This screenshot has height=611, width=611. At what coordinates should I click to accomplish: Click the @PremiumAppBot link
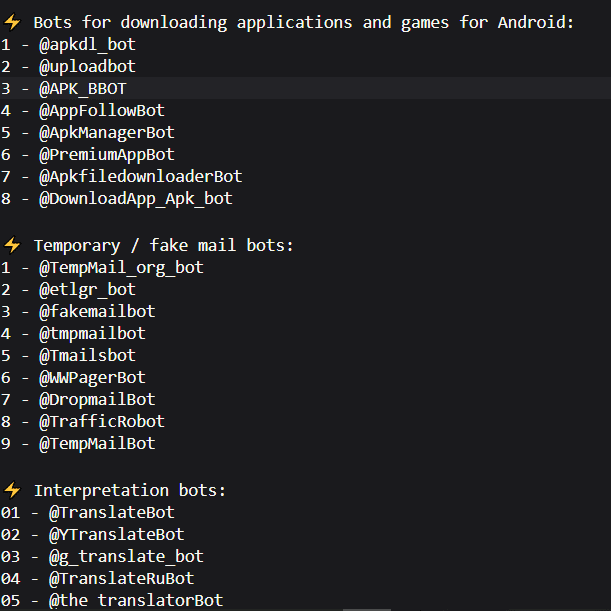[106, 154]
